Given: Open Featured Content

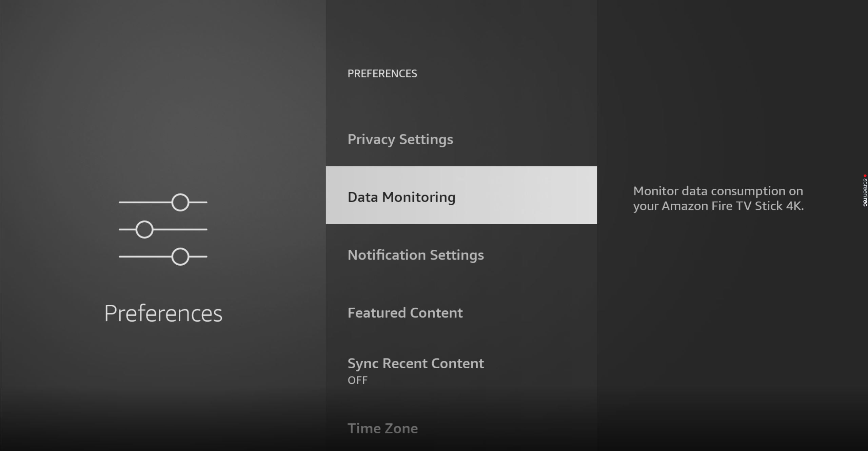Looking at the screenshot, I should tap(405, 313).
